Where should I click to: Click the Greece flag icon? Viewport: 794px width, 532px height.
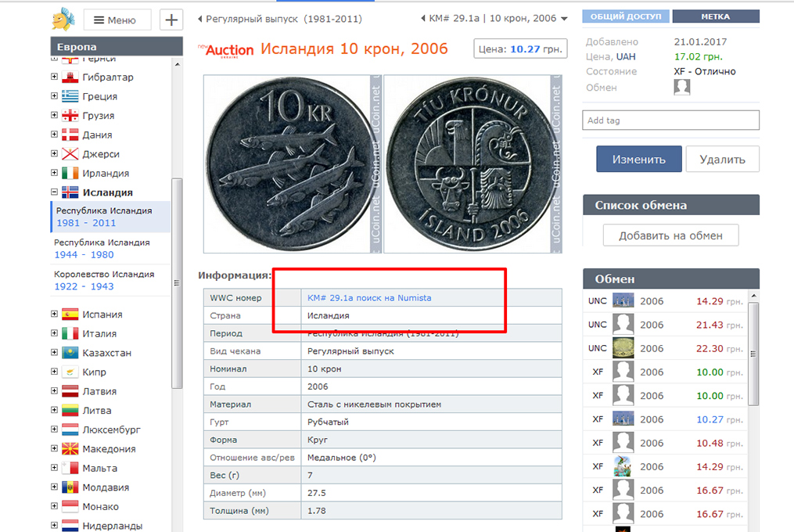pos(70,96)
